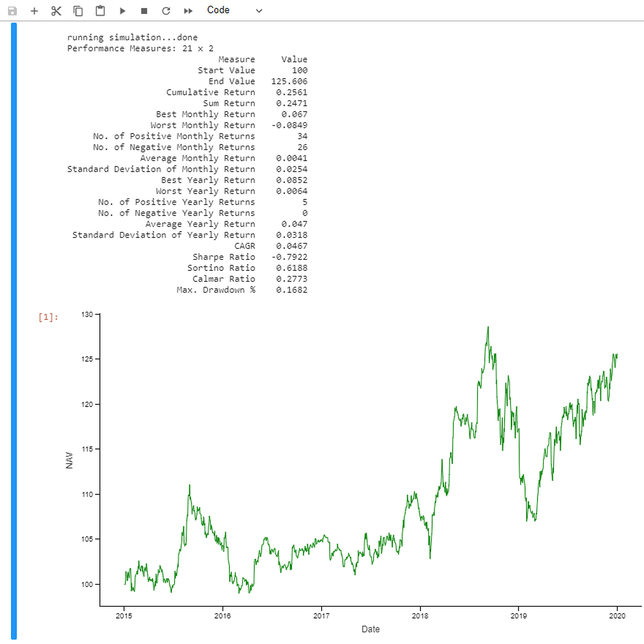Copy the selected cell
This screenshot has width=644, height=644.
click(78, 11)
